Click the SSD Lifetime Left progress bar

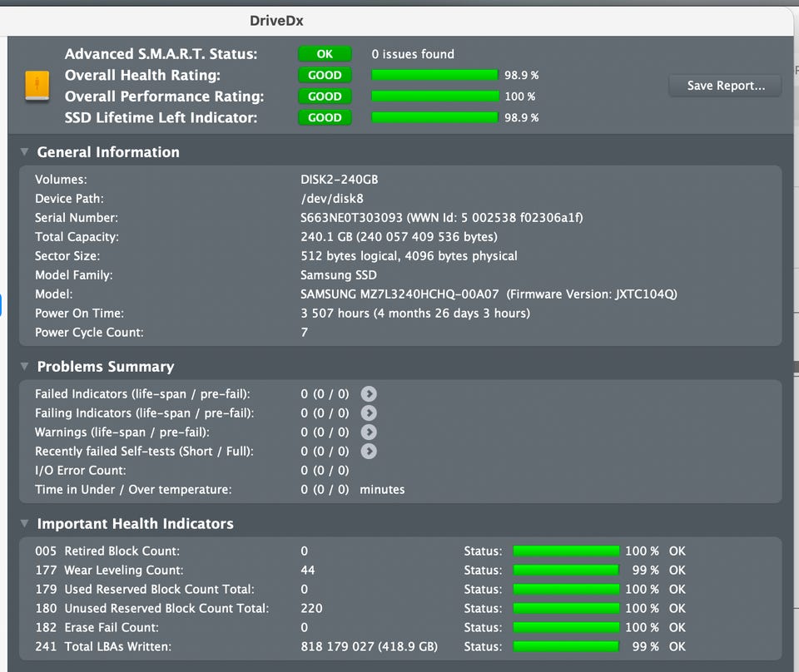[434, 117]
